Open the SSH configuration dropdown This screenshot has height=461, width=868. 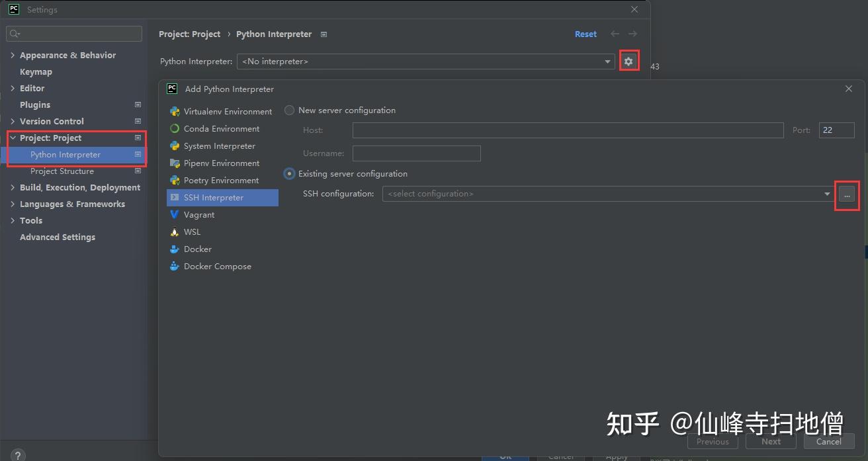pos(826,193)
